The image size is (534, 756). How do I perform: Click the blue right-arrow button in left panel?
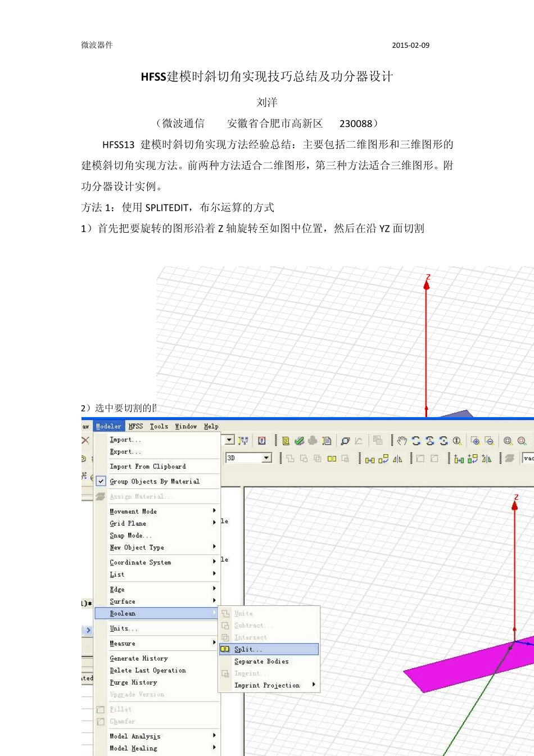pyautogui.click(x=88, y=630)
